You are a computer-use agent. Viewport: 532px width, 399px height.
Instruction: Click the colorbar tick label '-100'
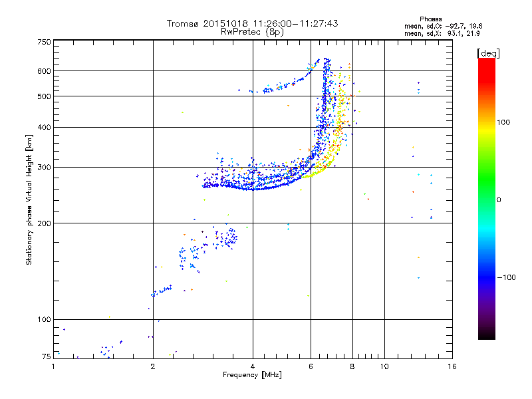click(x=506, y=277)
